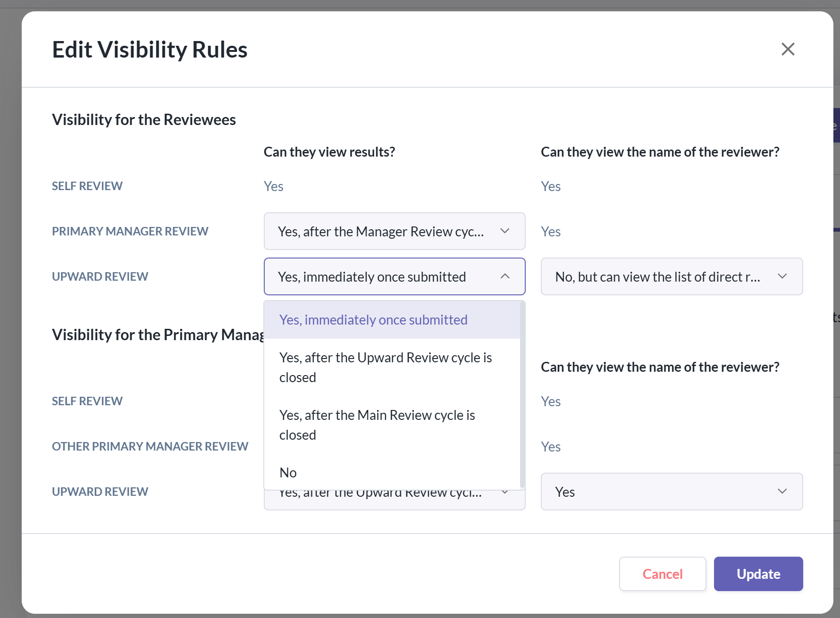Click chevron arrow on Primary Manager Review dropdown

pyautogui.click(x=504, y=231)
